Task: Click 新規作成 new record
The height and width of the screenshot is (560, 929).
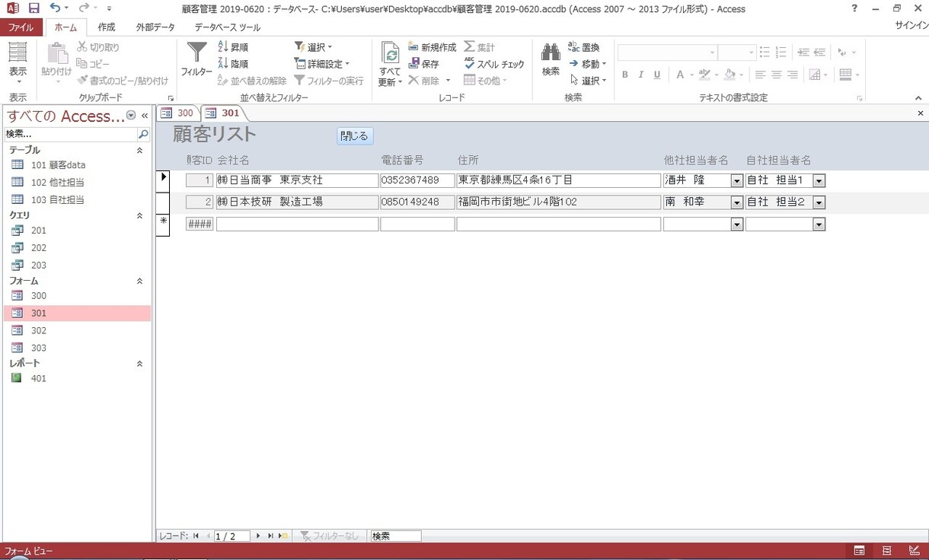Action: click(432, 47)
